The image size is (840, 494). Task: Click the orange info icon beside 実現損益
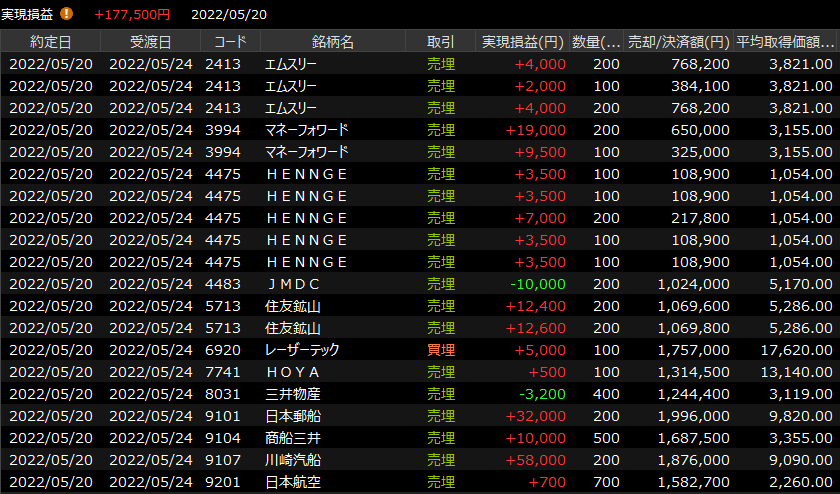[x=67, y=14]
